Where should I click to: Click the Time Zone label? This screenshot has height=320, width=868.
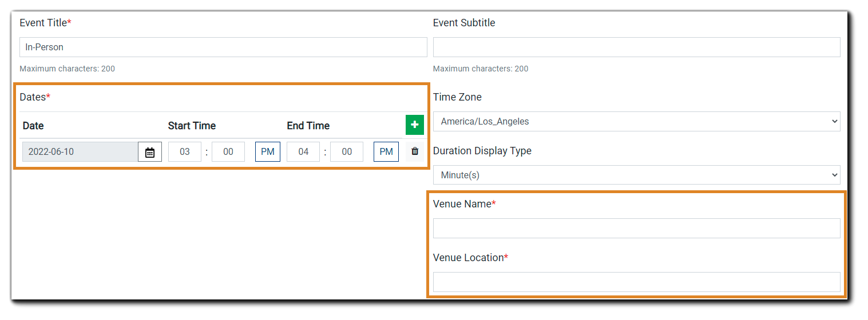(457, 97)
